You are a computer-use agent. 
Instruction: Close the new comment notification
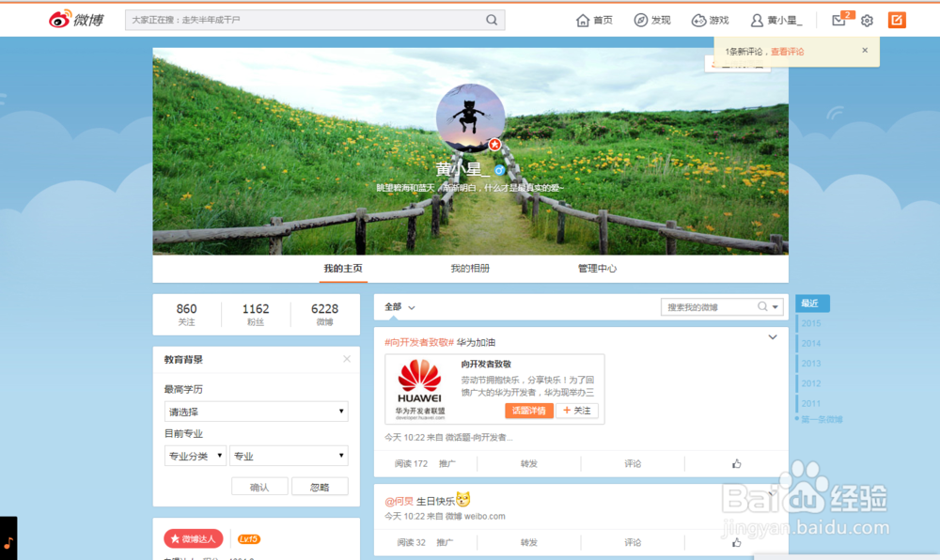[865, 51]
